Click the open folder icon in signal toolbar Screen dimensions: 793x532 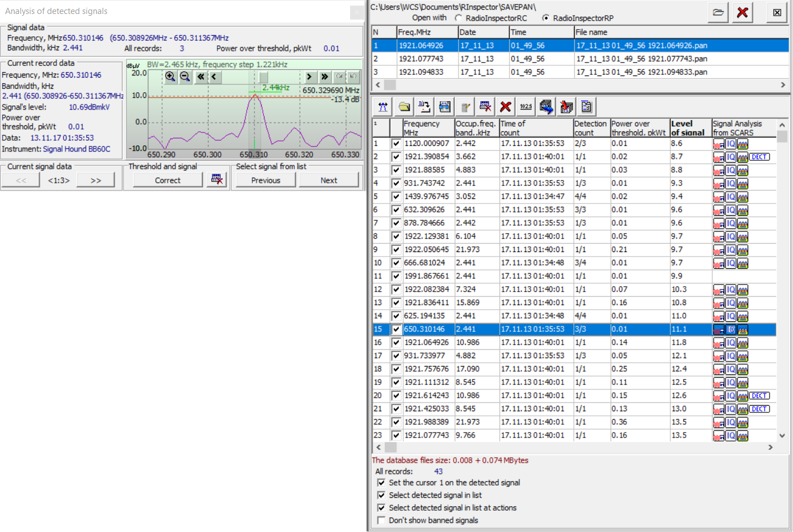[404, 107]
